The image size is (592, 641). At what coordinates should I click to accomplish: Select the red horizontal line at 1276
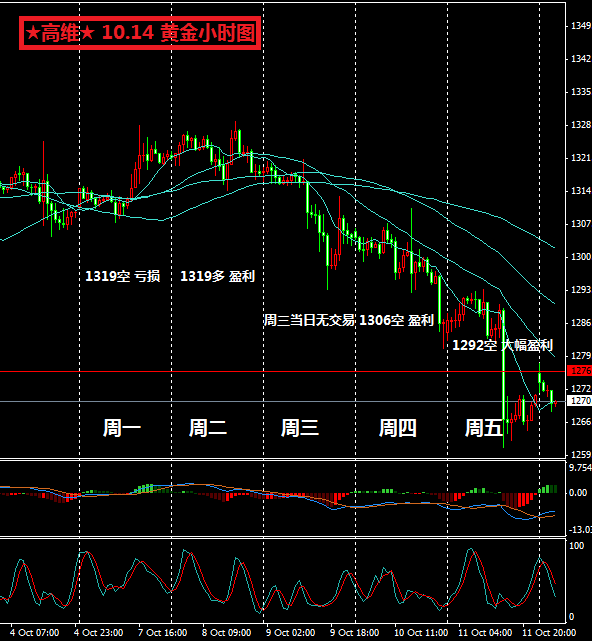283,372
